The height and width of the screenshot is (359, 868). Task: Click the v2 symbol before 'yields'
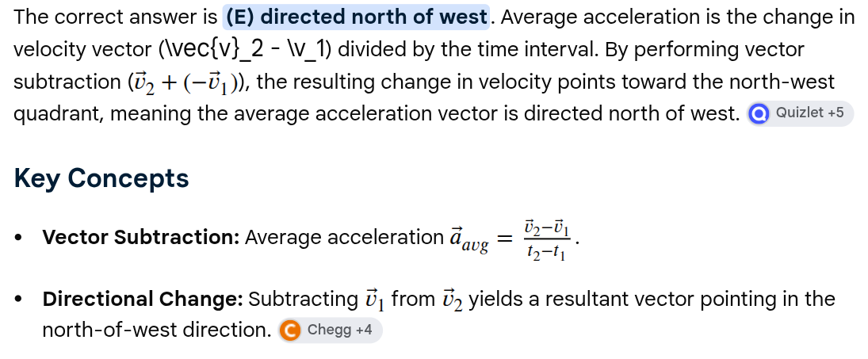453,300
